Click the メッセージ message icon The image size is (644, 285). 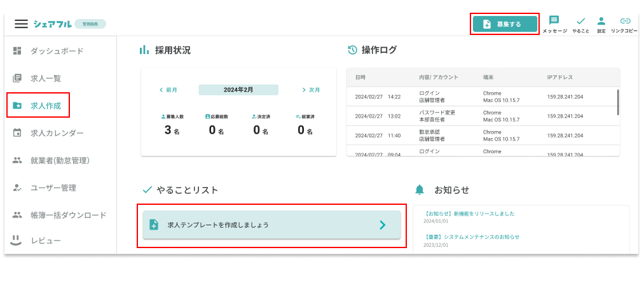coord(554,21)
